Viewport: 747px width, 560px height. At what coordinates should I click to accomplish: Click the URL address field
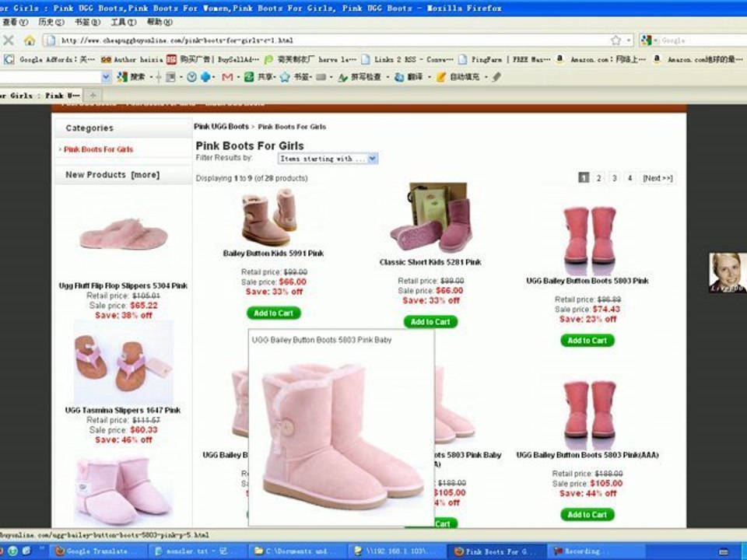click(x=334, y=40)
